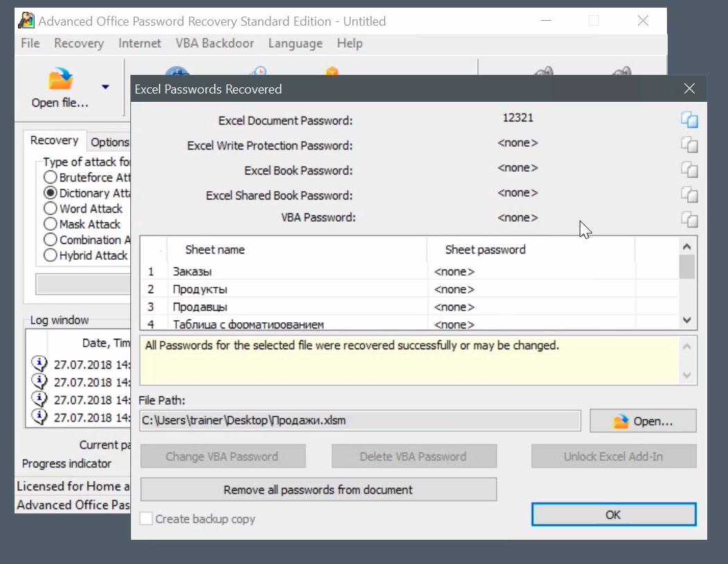The width and height of the screenshot is (728, 564).
Task: Open the Internet menu
Action: (139, 43)
